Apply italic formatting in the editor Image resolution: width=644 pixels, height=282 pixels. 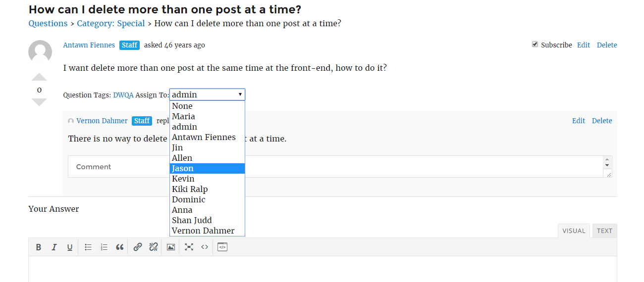coord(54,247)
